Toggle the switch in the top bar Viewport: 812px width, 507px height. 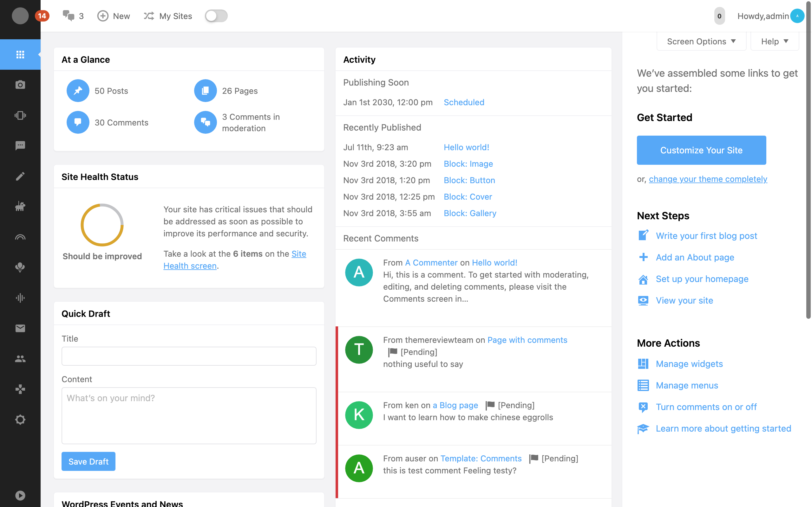(x=216, y=16)
